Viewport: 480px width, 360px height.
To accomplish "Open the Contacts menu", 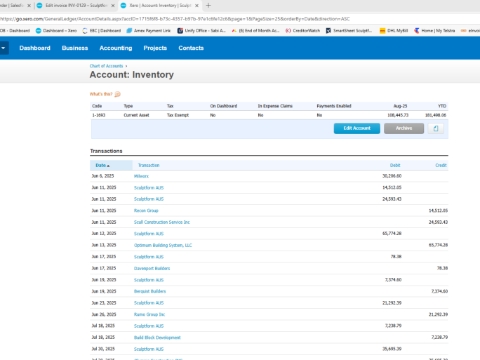I will pyautogui.click(x=191, y=48).
